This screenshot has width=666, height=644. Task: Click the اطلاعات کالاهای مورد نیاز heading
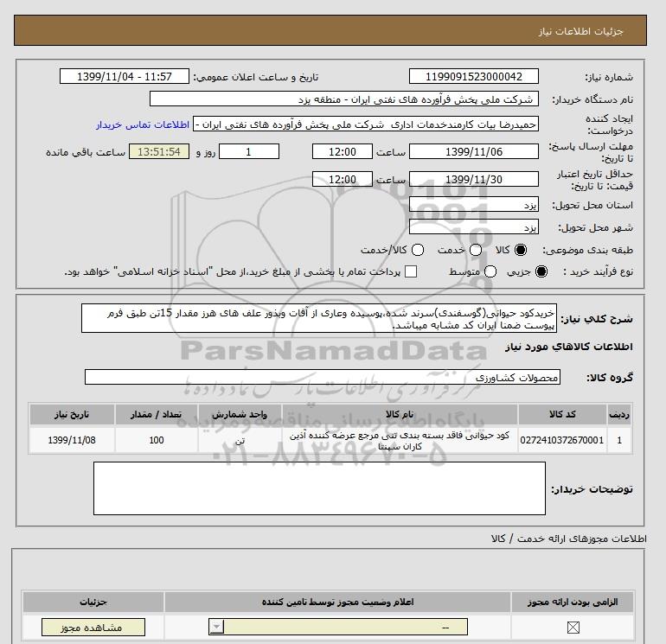(x=569, y=347)
